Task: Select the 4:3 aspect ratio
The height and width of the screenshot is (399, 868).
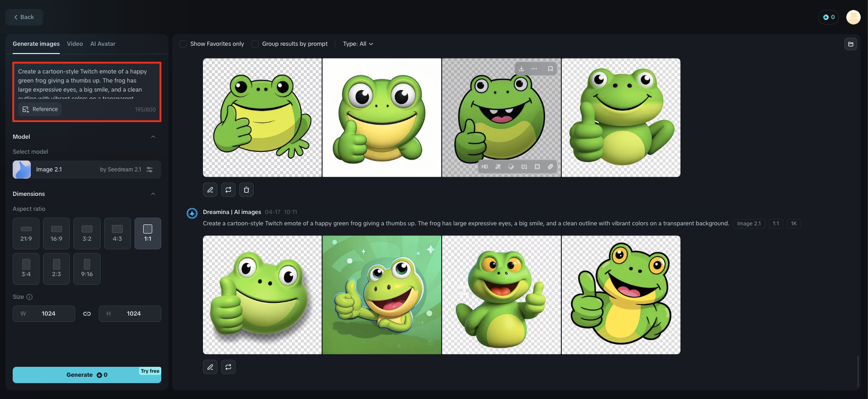Action: (x=117, y=234)
